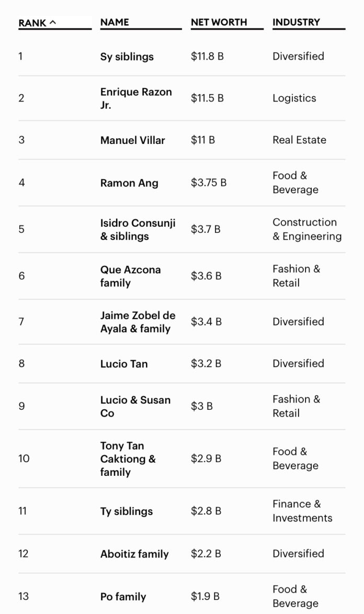This screenshot has height=614, width=364.
Task: Open Tony Tan Caktiong & family profile
Action: (128, 459)
